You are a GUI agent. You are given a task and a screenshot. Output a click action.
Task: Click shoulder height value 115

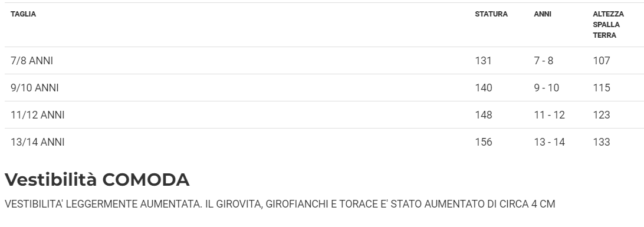[602, 88]
